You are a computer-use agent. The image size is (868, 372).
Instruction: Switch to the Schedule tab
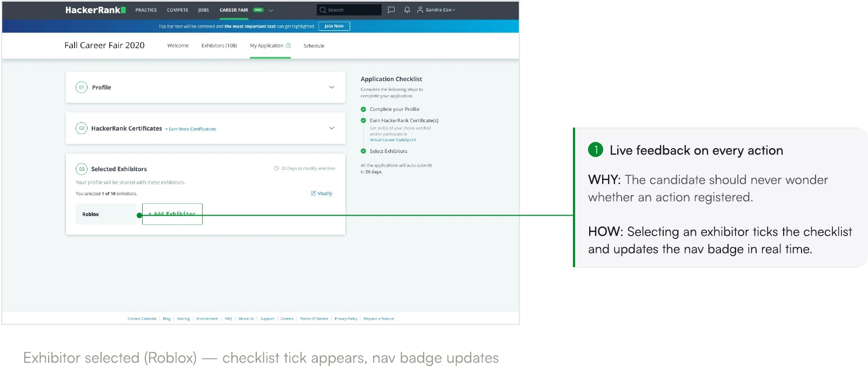pyautogui.click(x=314, y=46)
